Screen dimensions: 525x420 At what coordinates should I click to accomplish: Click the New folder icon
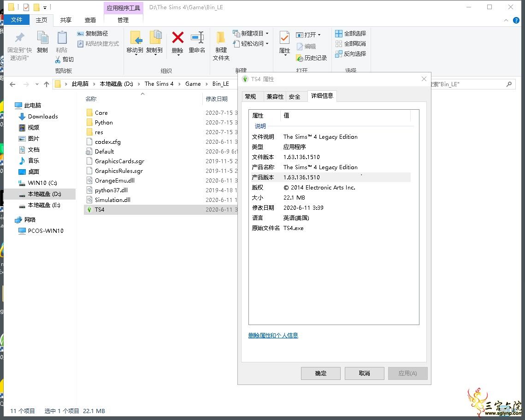point(221,37)
